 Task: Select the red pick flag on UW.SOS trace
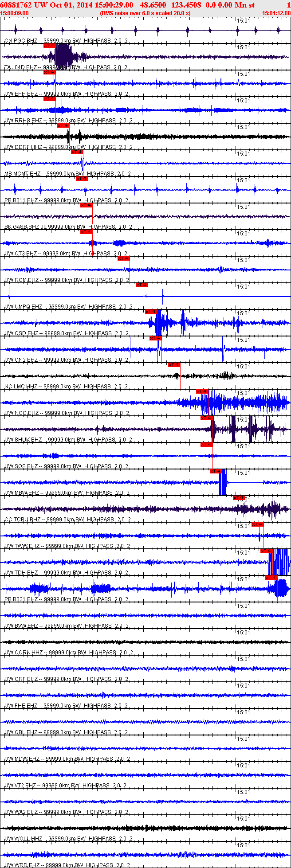coord(206,444)
